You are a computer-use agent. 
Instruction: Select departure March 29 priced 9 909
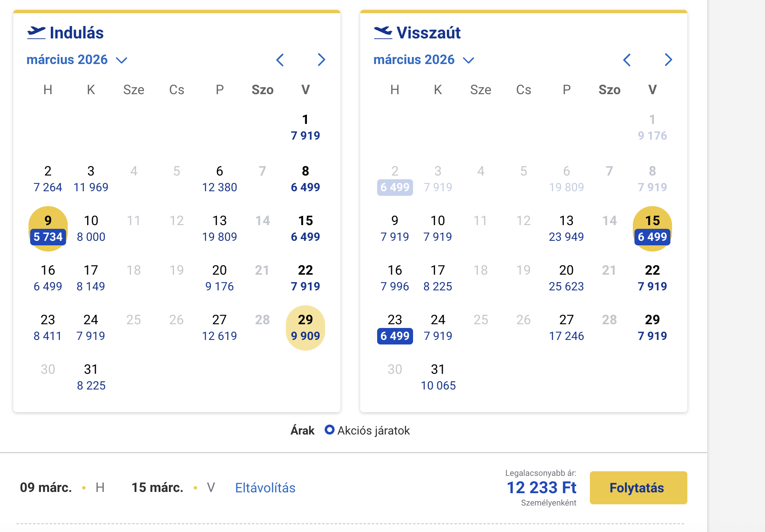pos(305,328)
